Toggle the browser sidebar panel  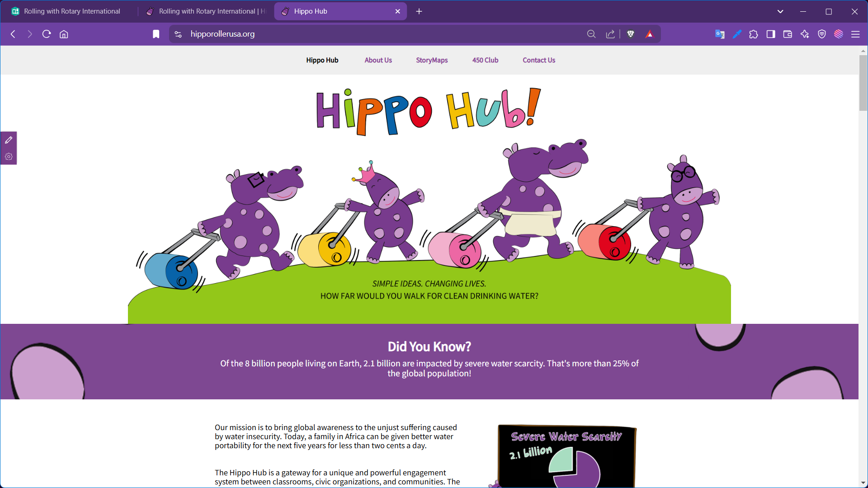(771, 34)
